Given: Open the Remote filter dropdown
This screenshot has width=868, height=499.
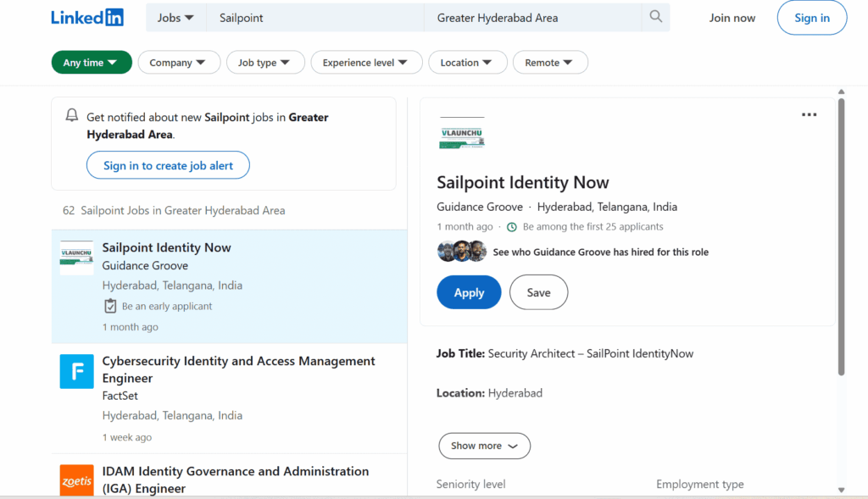Looking at the screenshot, I should pos(550,62).
